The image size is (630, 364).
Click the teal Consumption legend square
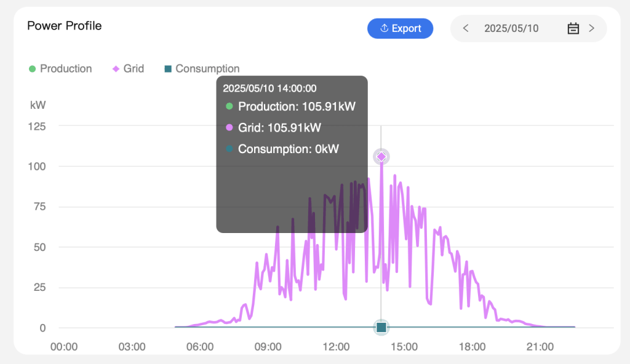click(x=167, y=69)
